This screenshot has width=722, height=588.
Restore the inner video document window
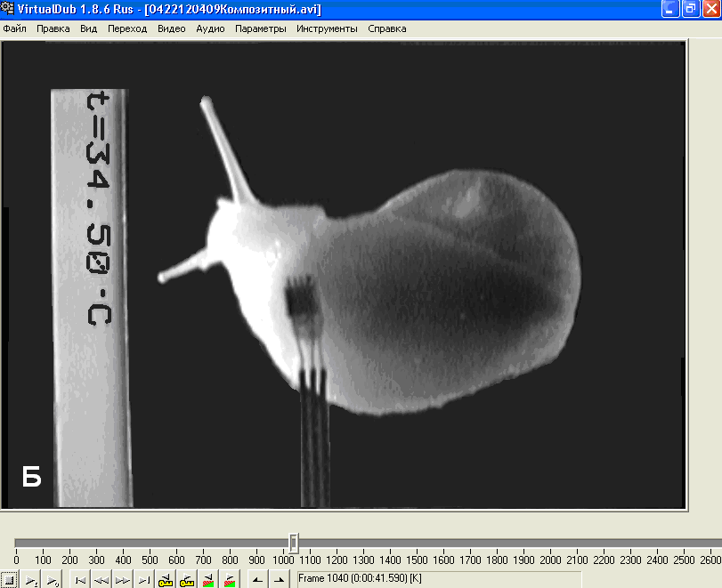691,9
